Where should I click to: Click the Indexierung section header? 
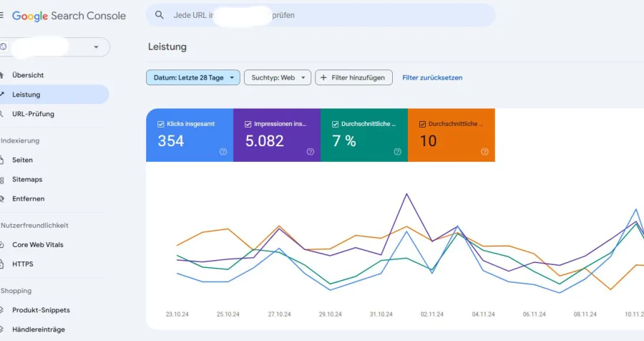(x=20, y=140)
